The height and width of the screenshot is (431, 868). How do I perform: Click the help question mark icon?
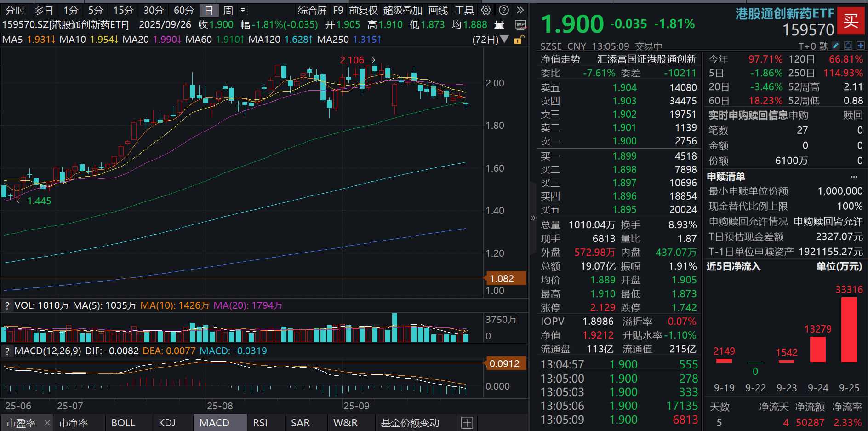point(503,10)
